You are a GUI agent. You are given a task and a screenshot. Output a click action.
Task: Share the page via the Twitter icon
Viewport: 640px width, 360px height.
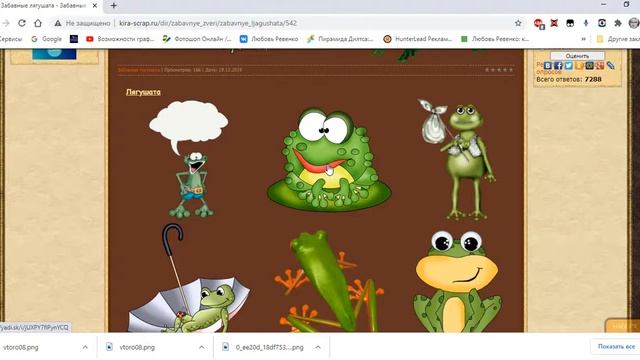(568, 65)
